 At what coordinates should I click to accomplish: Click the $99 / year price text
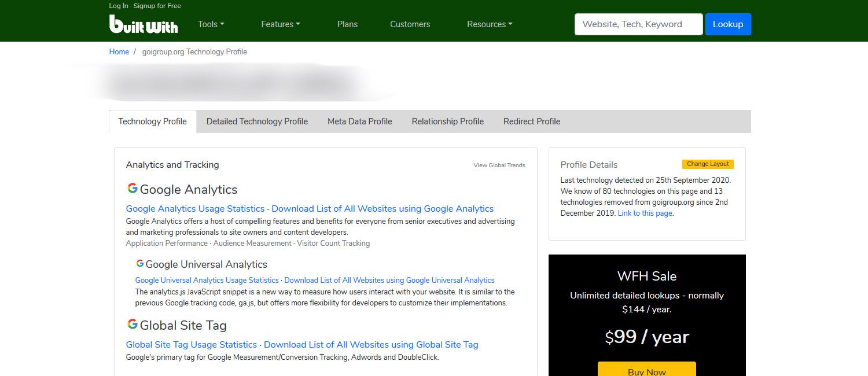647,337
